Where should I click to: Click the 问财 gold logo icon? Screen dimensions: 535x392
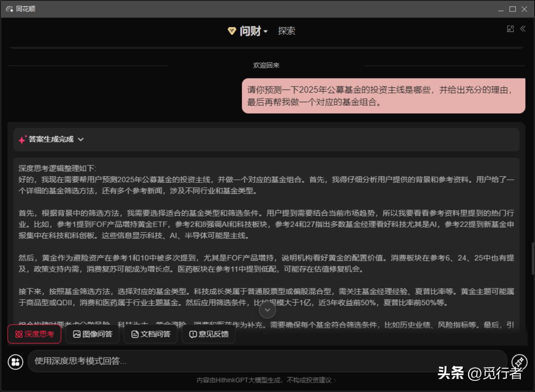click(232, 31)
